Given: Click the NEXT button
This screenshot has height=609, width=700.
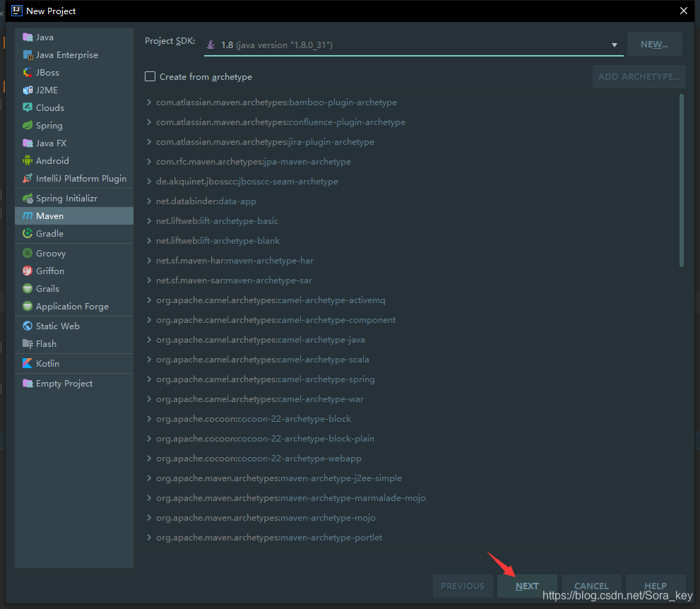Looking at the screenshot, I should [527, 586].
